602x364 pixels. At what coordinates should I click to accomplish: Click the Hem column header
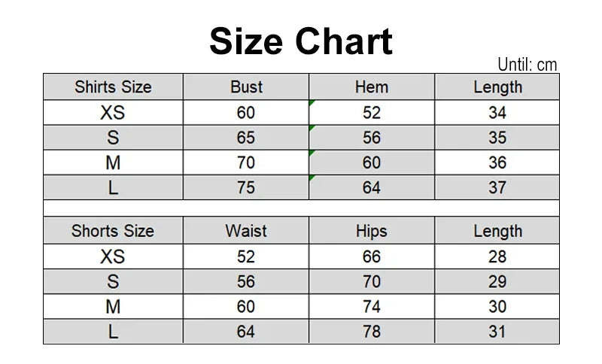pyautogui.click(x=372, y=86)
